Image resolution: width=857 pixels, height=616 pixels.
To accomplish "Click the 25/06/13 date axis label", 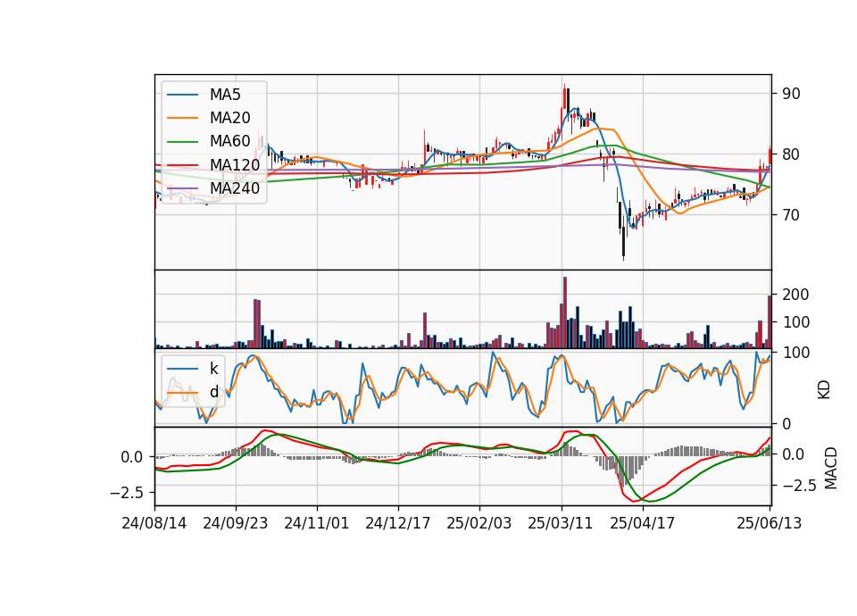I will [x=769, y=523].
